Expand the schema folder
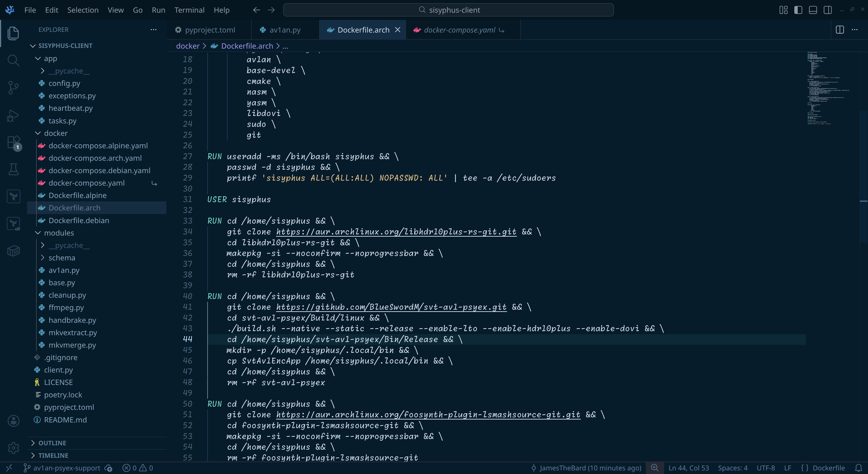Viewport: 868px width, 474px height. (62, 258)
